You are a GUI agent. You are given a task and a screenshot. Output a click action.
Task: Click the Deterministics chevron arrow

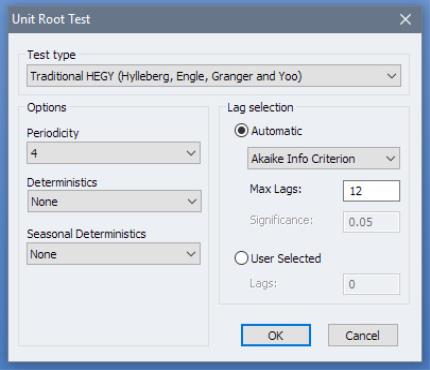tap(192, 201)
